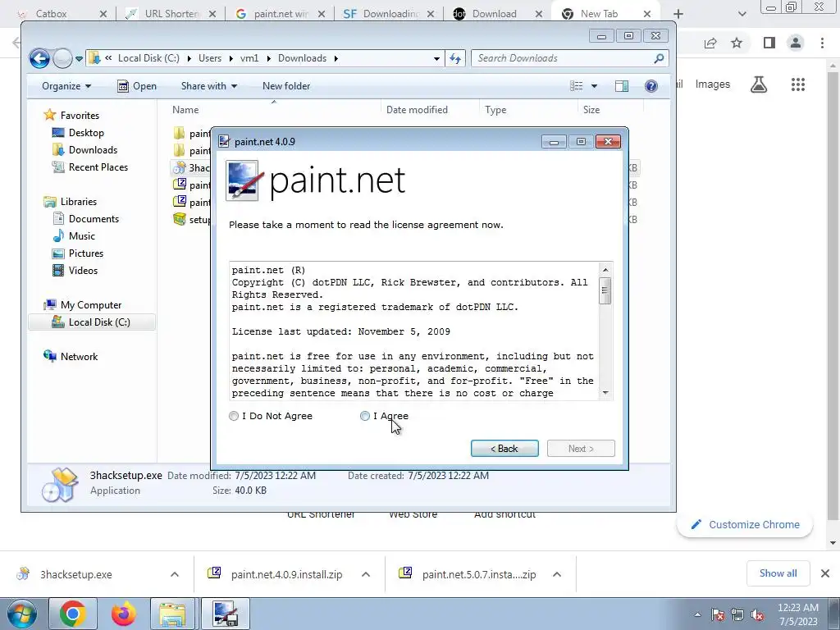Open the Organize menu

click(66, 85)
